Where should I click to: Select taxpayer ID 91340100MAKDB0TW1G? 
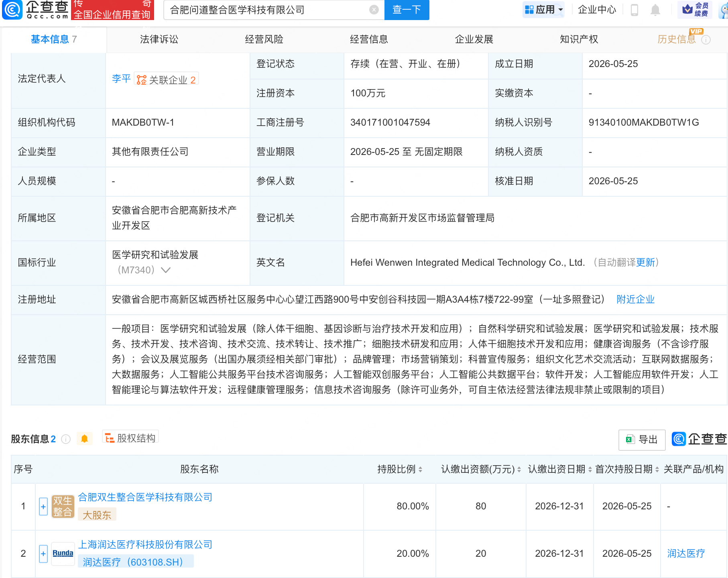[x=644, y=122]
